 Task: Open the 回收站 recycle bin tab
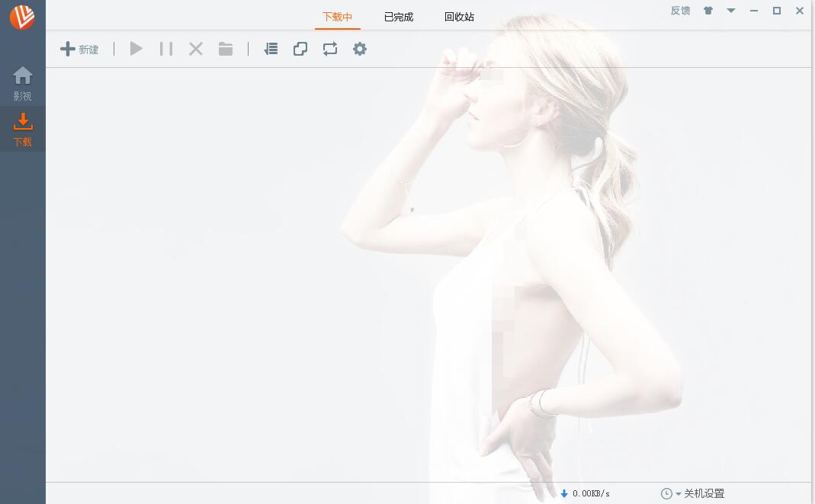(x=459, y=17)
